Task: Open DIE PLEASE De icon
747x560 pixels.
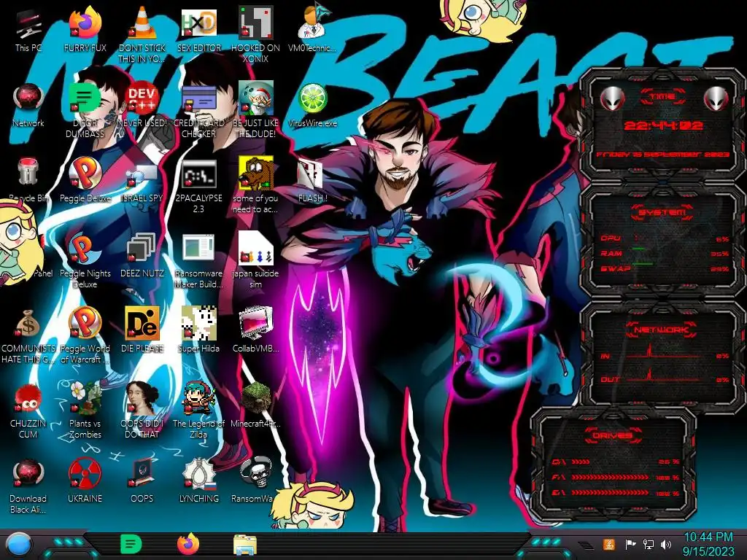Action: [x=142, y=324]
